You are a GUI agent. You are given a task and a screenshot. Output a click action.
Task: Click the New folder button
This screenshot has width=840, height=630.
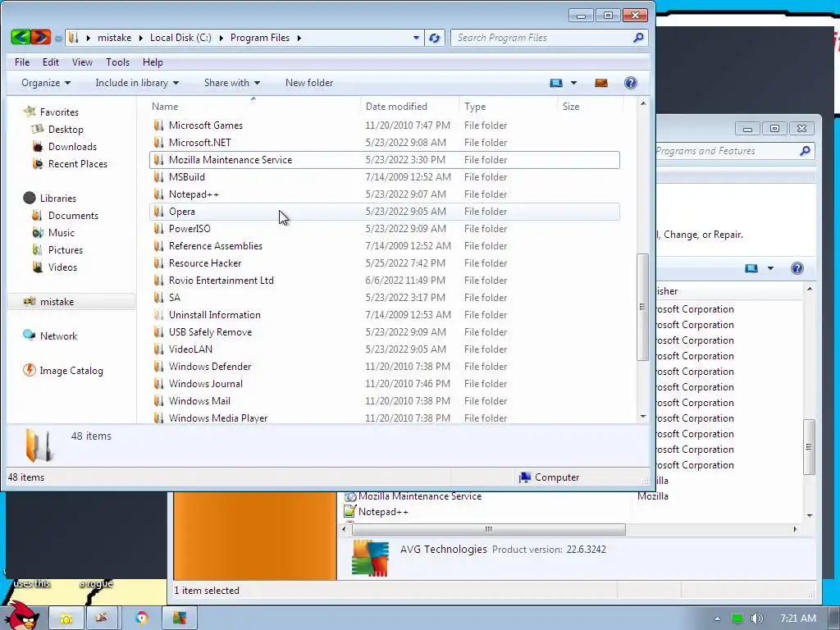click(x=309, y=83)
